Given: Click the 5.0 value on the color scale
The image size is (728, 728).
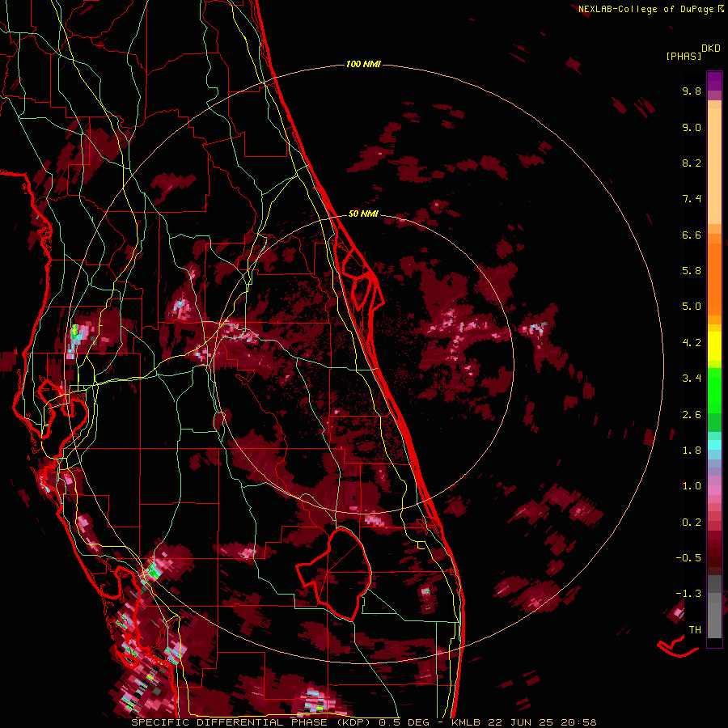Looking at the screenshot, I should 692,307.
